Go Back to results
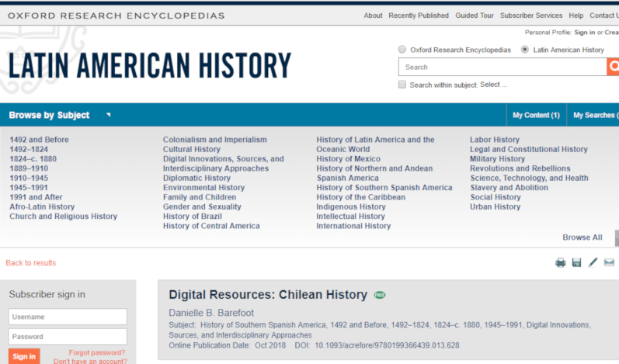Image resolution: width=619 pixels, height=364 pixels. click(31, 262)
